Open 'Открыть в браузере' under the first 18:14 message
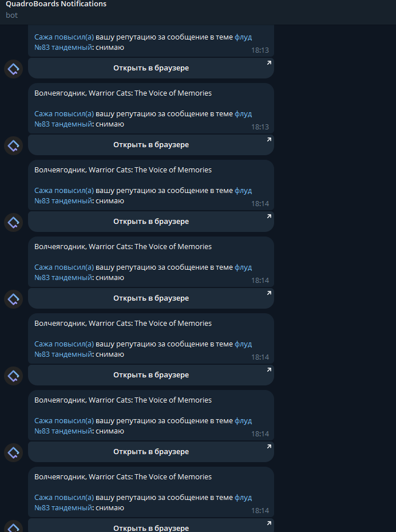The image size is (396, 532). [x=151, y=221]
